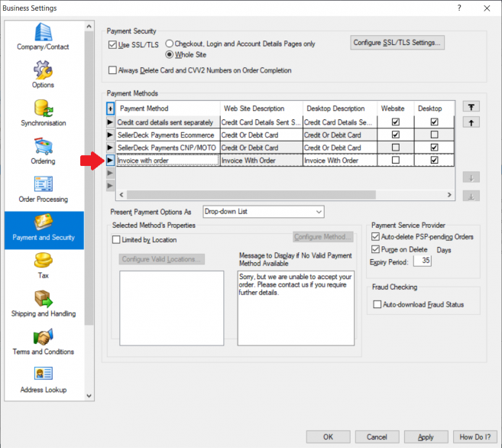Open the Synchronisation settings icon
The width and height of the screenshot is (502, 448).
tap(43, 108)
